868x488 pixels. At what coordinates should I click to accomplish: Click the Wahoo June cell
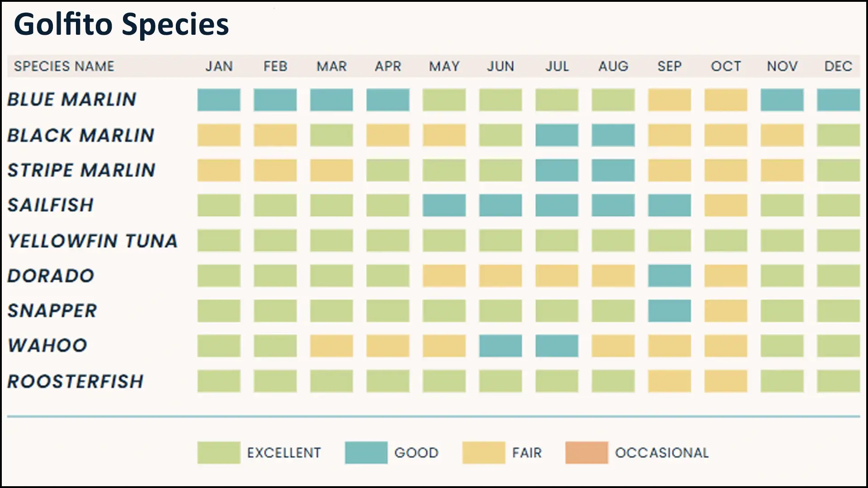[x=500, y=346]
